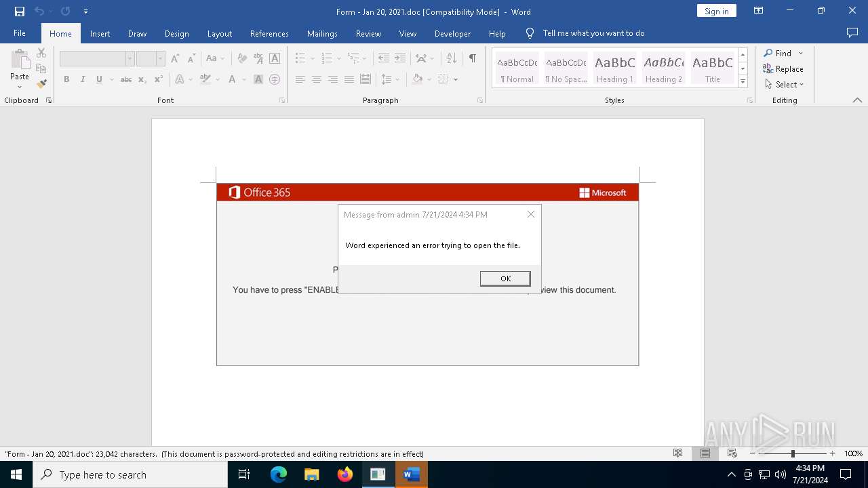Close the Message from admin dialog
This screenshot has height=488, width=868.
coord(531,214)
